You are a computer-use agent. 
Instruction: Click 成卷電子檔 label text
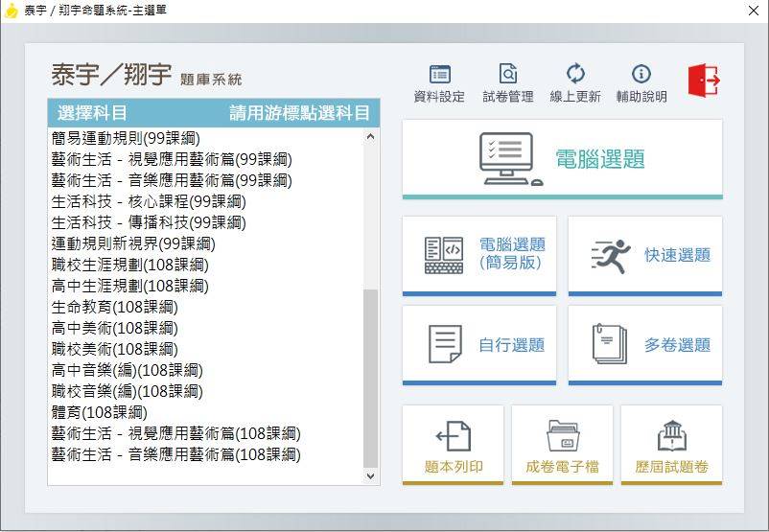(x=562, y=466)
